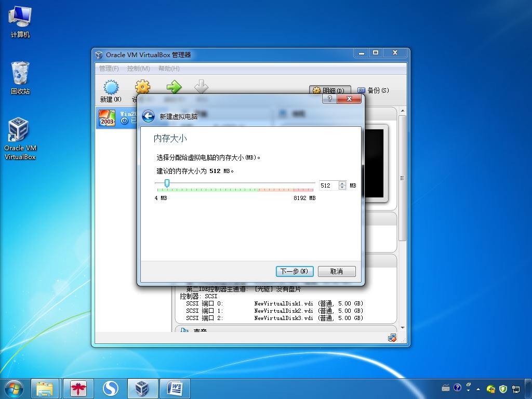Open the Sogou browser taskbar icon
Image resolution: width=532 pixels, height=399 pixels.
click(110, 389)
